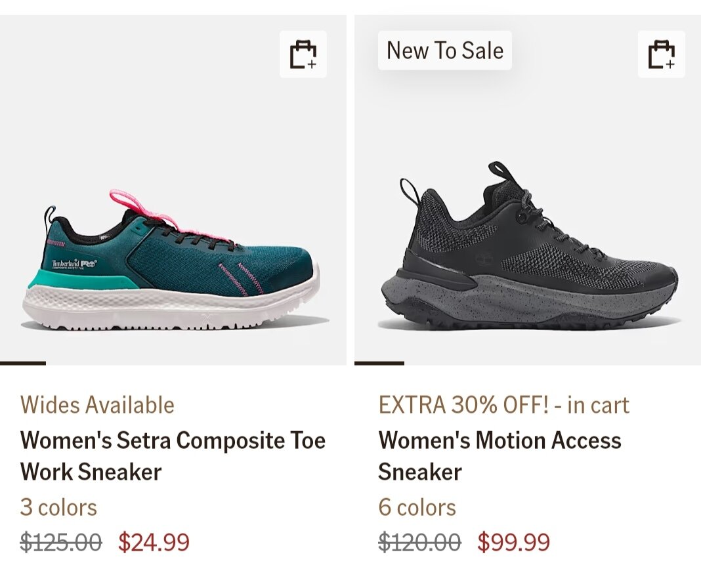Click the New To Sale badge
Image resolution: width=701 pixels, height=588 pixels.
click(445, 51)
